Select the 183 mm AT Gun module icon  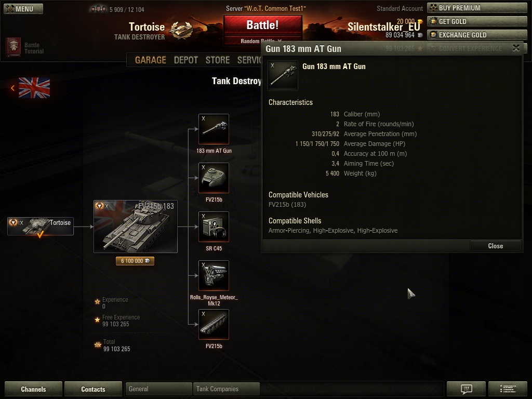pyautogui.click(x=214, y=129)
